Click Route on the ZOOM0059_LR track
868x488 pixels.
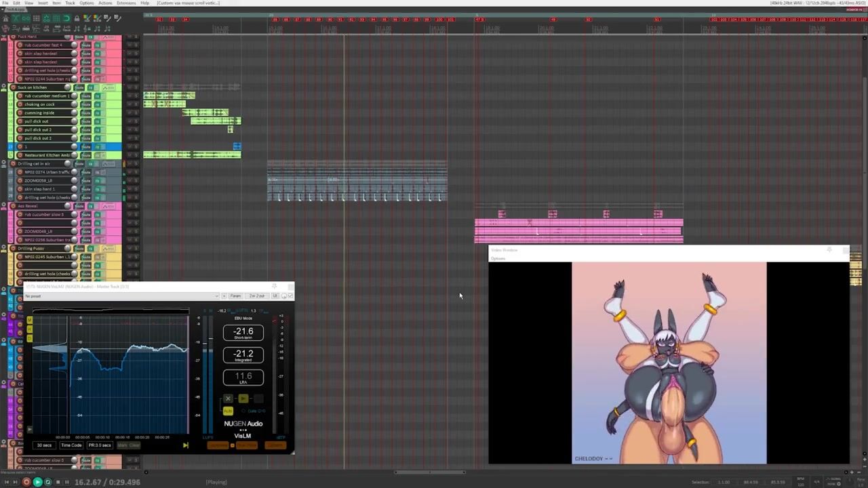tap(86, 181)
